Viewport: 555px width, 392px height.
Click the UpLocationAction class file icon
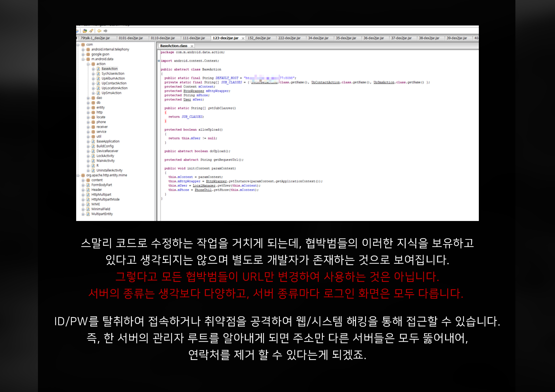(x=98, y=88)
